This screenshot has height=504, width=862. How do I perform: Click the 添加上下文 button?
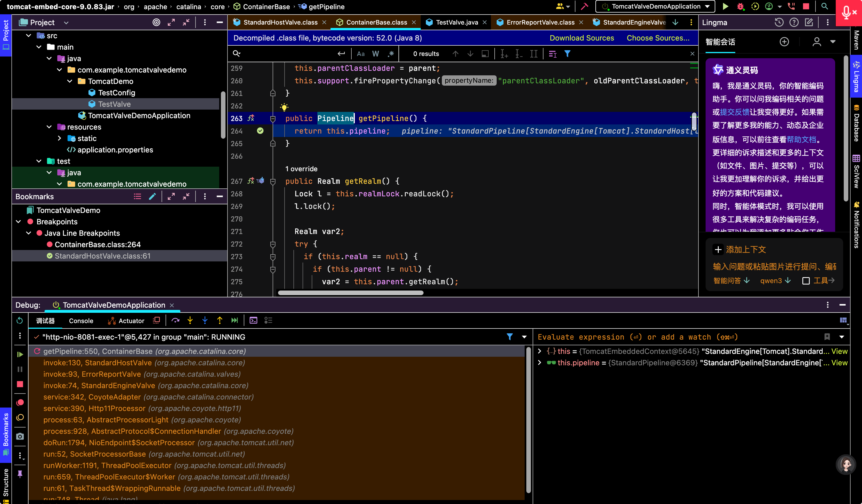(x=740, y=250)
